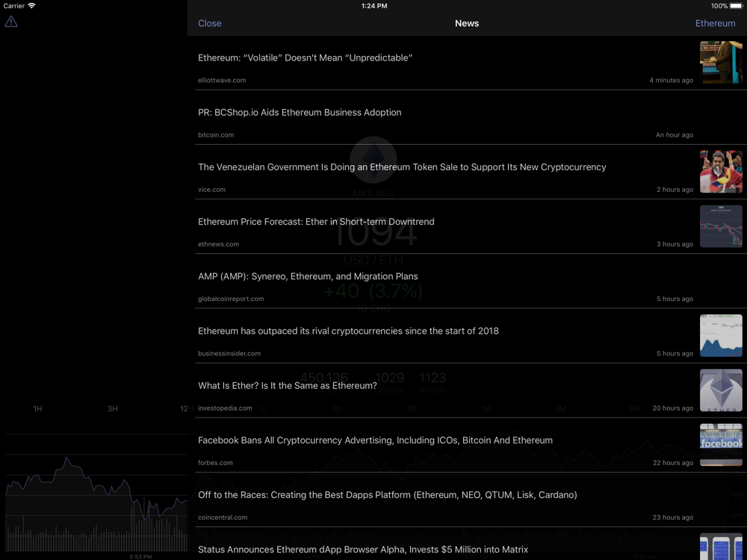Click investopedia.com source label
This screenshot has width=747, height=560.
point(225,408)
